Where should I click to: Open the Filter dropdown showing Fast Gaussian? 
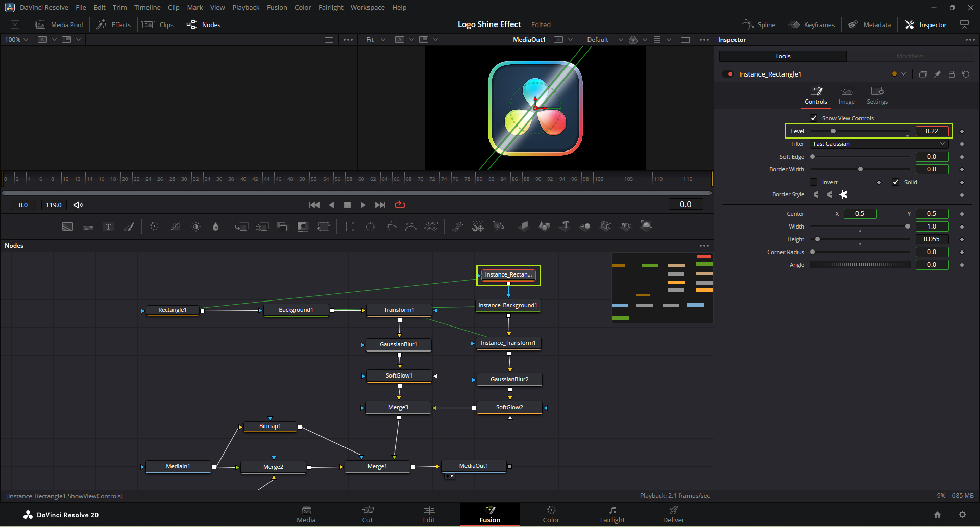(878, 144)
